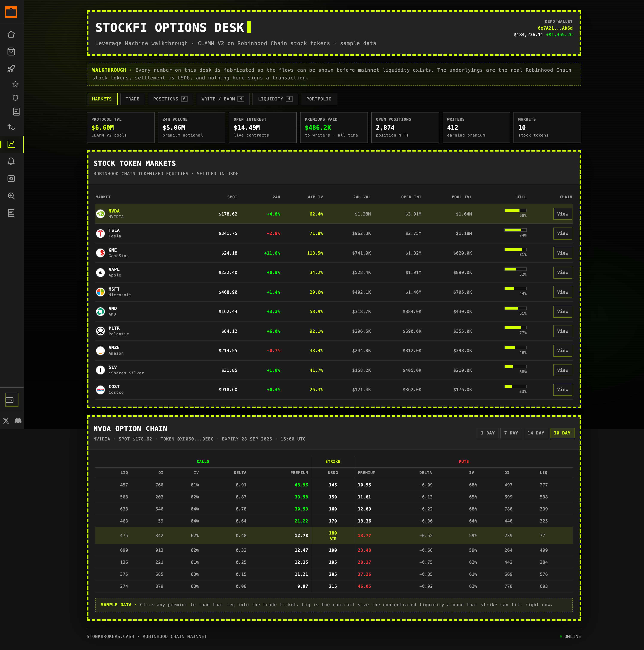Open the swap arrows sidebar icon
The width and height of the screenshot is (644, 650).
(11, 127)
